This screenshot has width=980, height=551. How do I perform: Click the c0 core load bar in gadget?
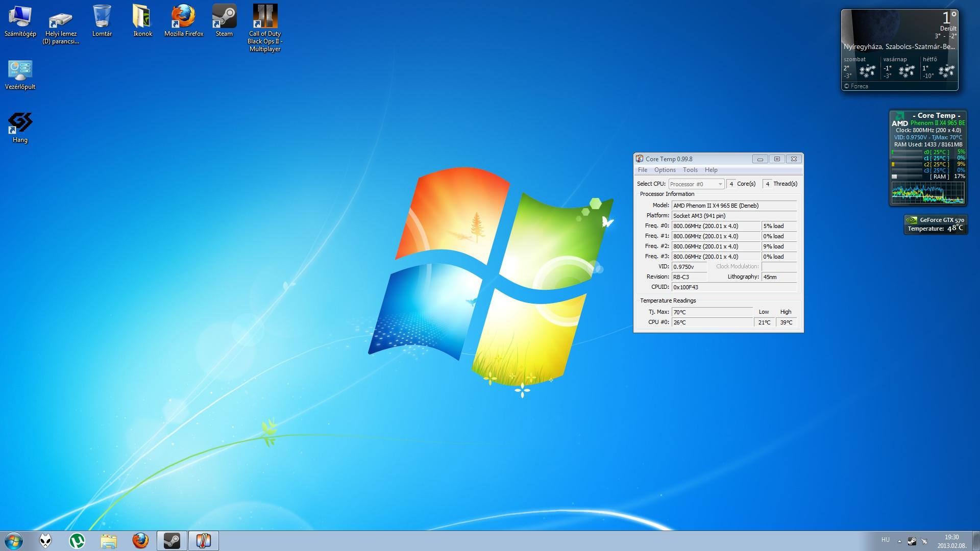pos(906,152)
